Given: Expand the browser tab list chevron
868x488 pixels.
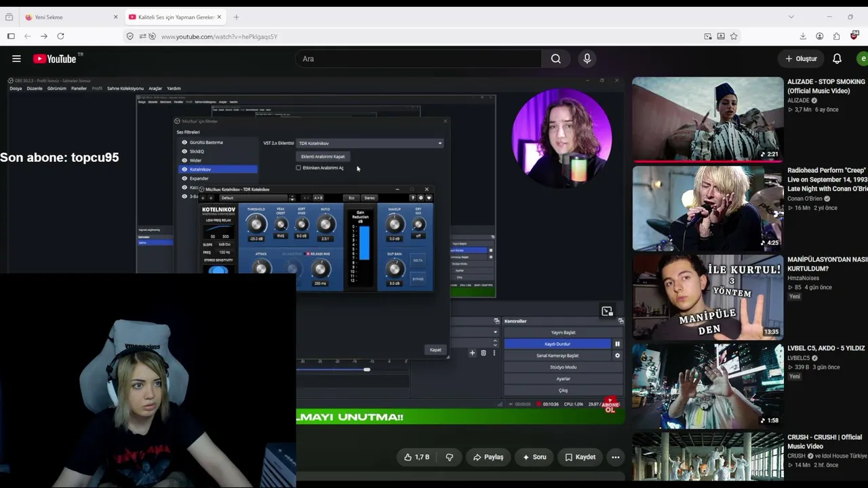Looking at the screenshot, I should click(x=791, y=17).
